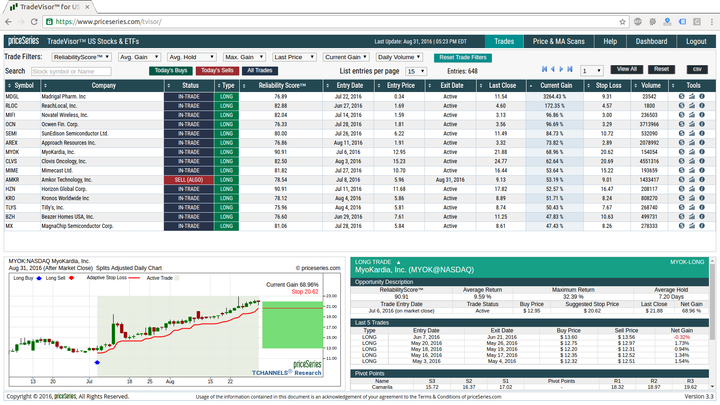The width and height of the screenshot is (720, 405).
Task: Select the TradeVisor browser tab
Action: tap(50, 7)
